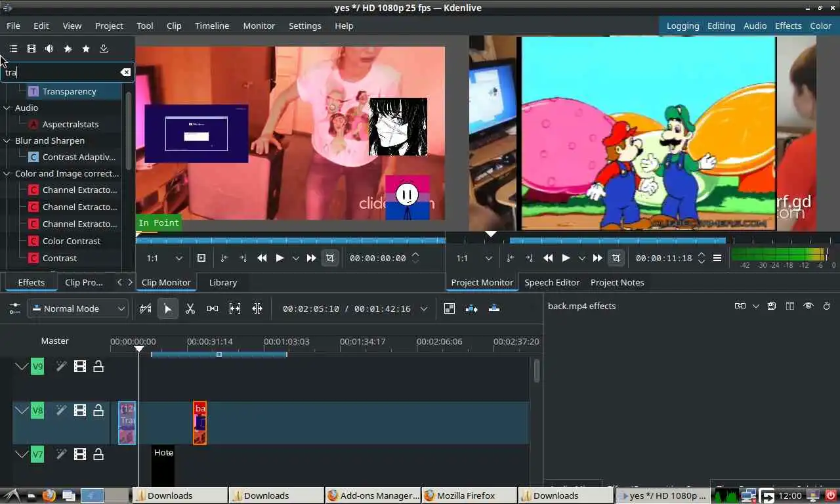Click the mix clips timeline toolbar icon
Image resolution: width=840 pixels, height=504 pixels.
146,308
